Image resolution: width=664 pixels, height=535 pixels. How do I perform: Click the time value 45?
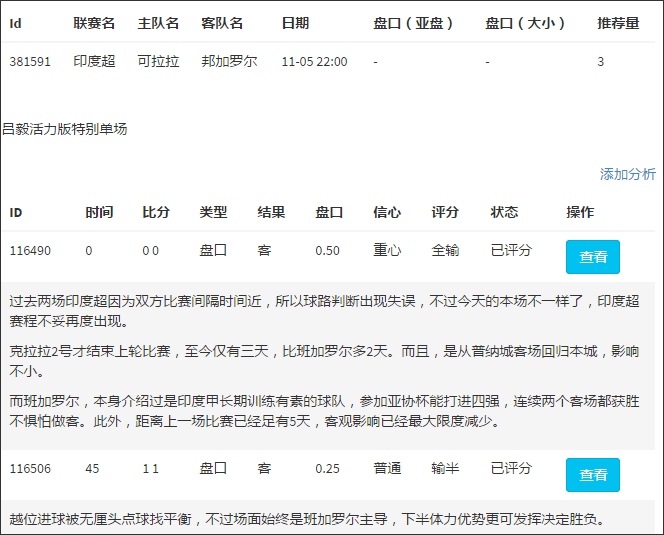(x=92, y=469)
